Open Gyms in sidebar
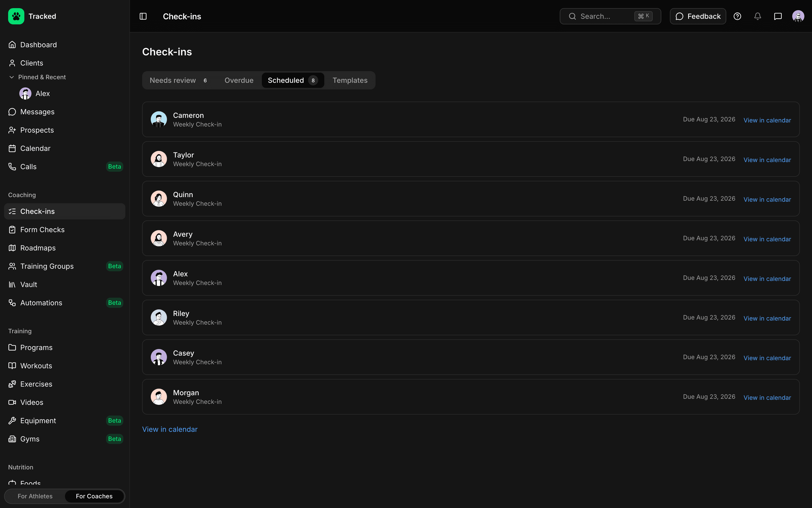The height and width of the screenshot is (508, 812). coord(64,439)
